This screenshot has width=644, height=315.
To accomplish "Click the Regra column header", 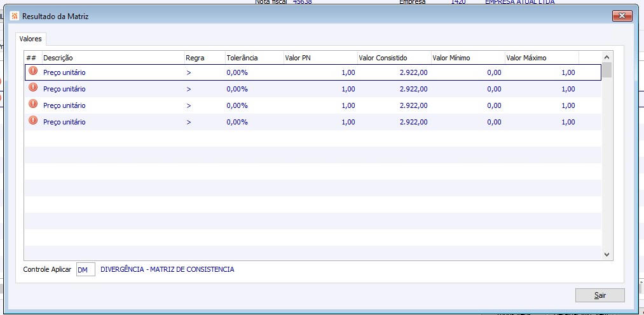I will coord(205,58).
